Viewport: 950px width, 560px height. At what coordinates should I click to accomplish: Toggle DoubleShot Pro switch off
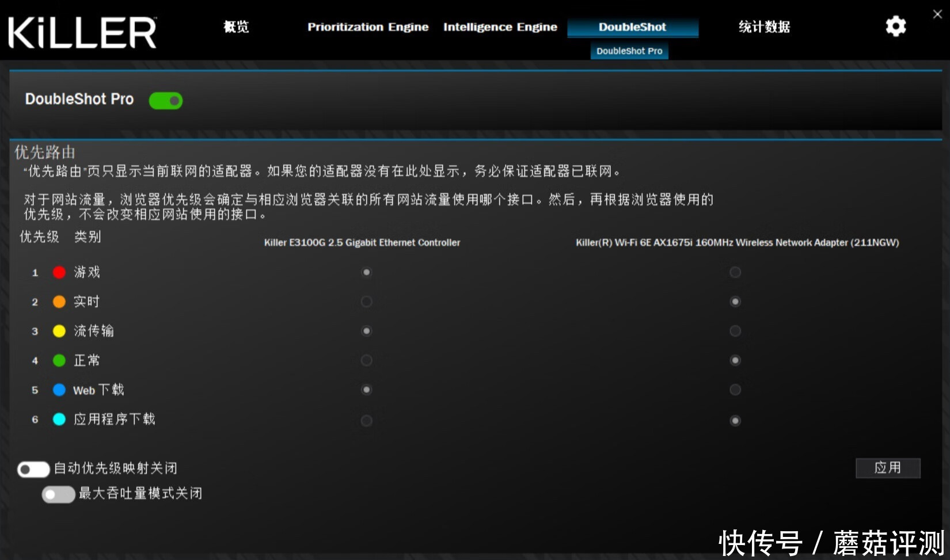pyautogui.click(x=166, y=101)
